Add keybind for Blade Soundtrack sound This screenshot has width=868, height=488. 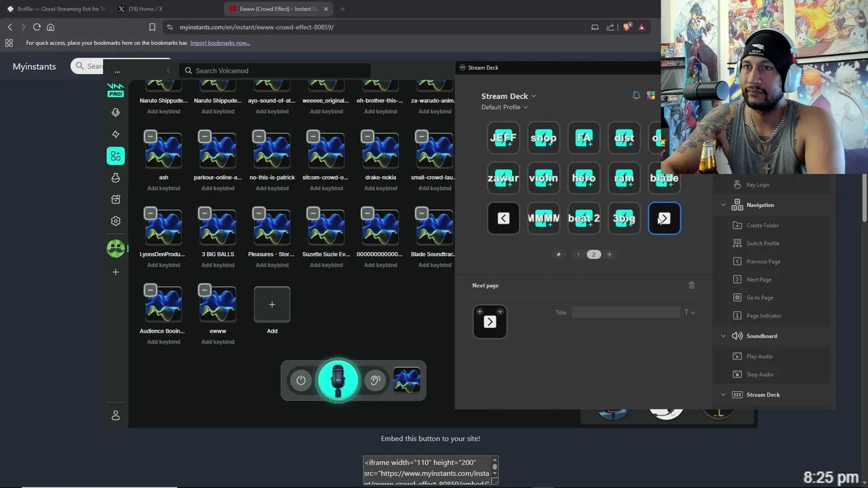click(x=435, y=265)
